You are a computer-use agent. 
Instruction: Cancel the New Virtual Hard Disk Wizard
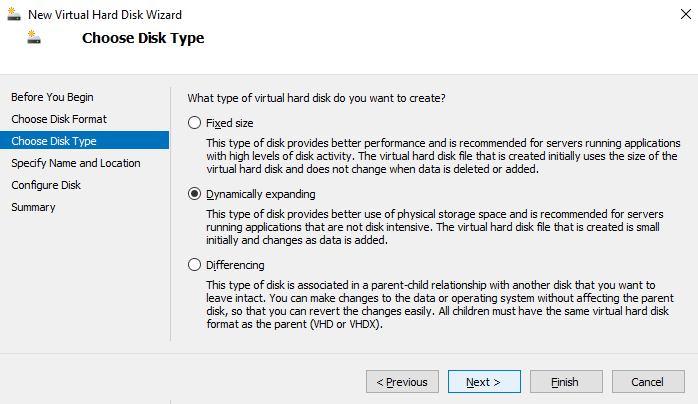pos(648,382)
